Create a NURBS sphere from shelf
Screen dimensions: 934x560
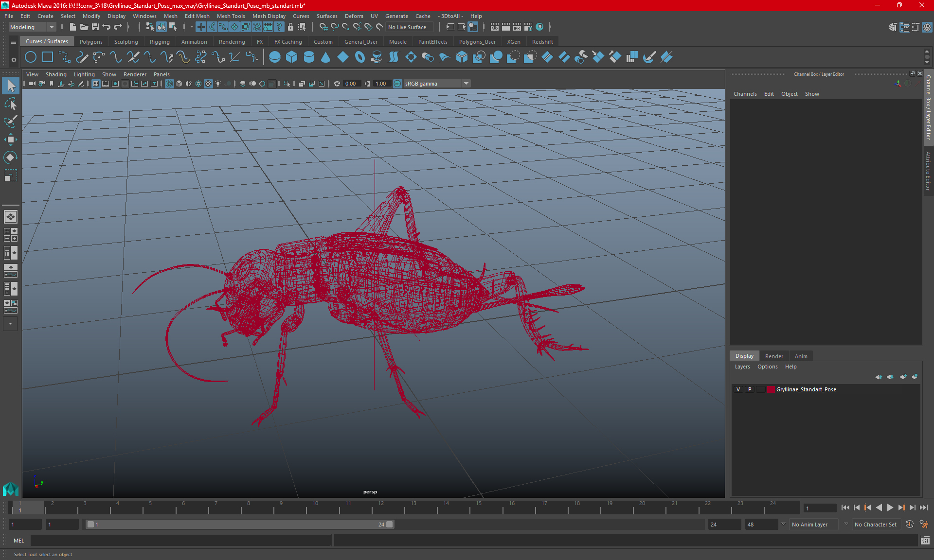click(275, 57)
